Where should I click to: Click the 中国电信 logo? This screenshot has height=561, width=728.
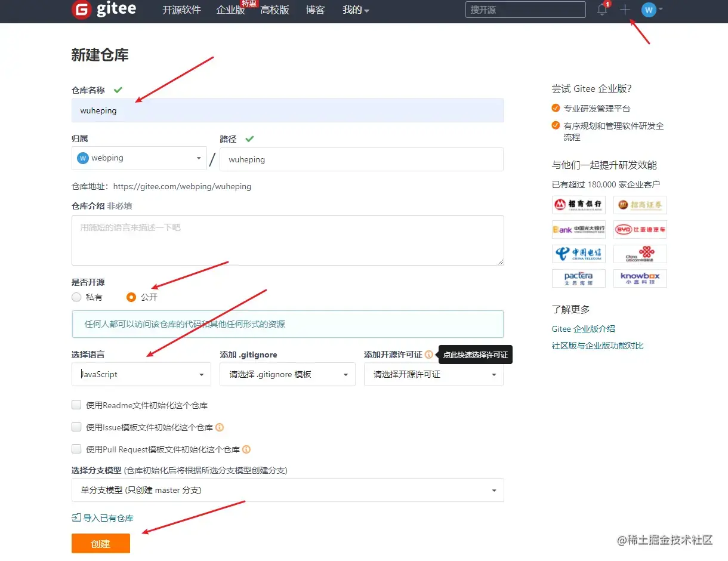coord(579,254)
